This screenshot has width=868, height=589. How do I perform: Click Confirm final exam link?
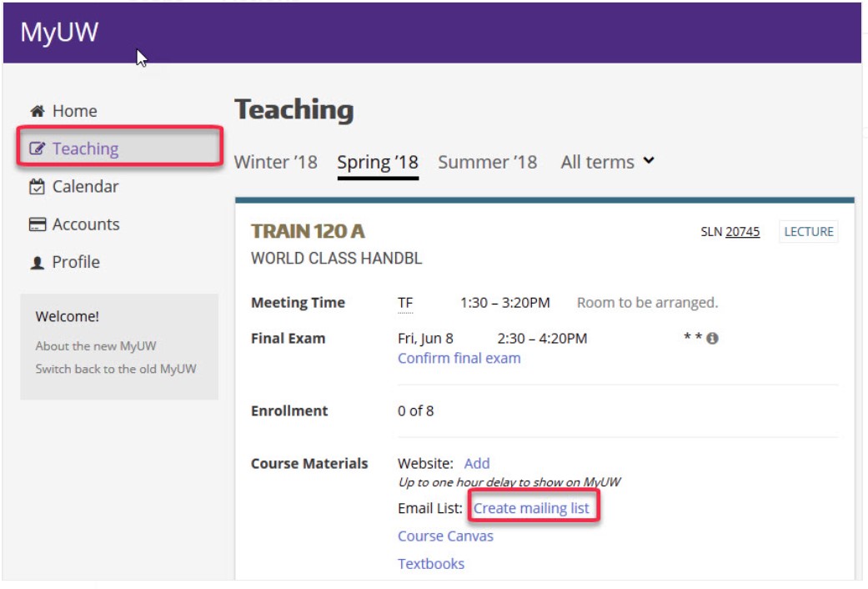tap(459, 358)
